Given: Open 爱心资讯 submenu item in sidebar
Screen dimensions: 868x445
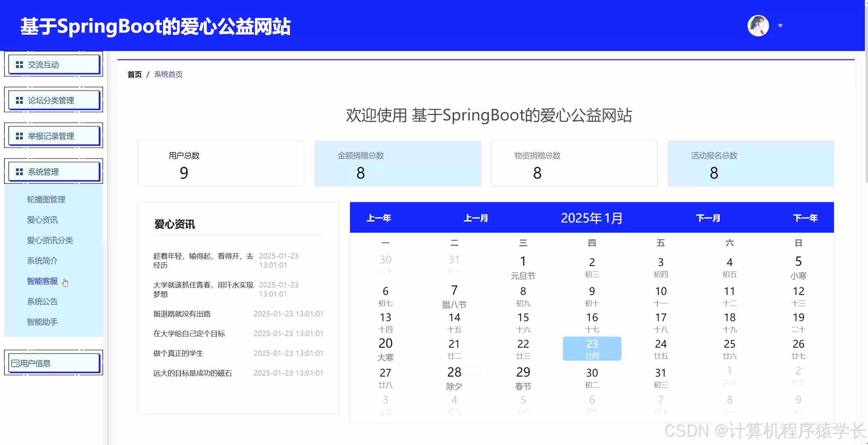Looking at the screenshot, I should (x=42, y=220).
